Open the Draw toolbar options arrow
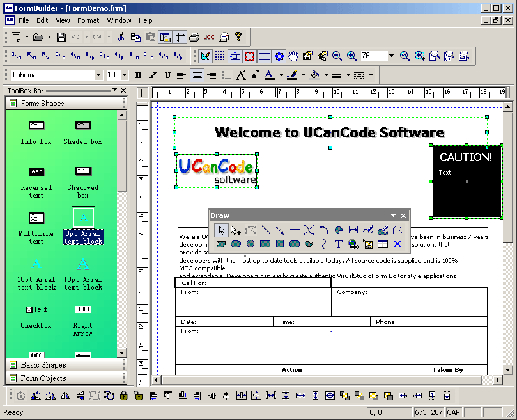Image resolution: width=517 pixels, height=420 pixels. point(394,215)
